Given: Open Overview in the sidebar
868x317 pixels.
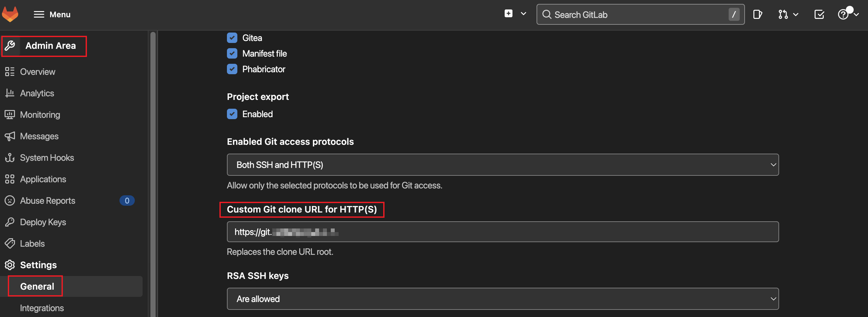Looking at the screenshot, I should pyautogui.click(x=37, y=72).
